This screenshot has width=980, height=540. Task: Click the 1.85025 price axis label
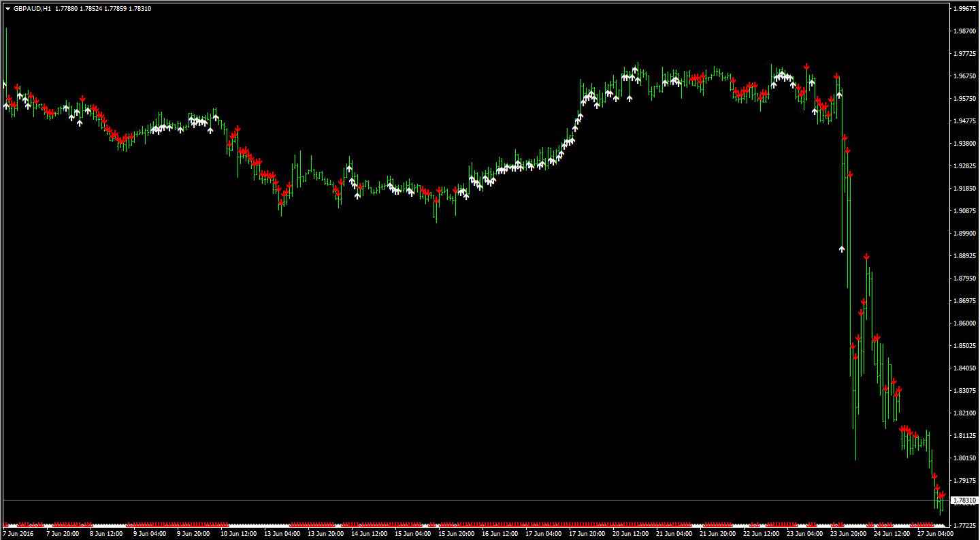[965, 346]
